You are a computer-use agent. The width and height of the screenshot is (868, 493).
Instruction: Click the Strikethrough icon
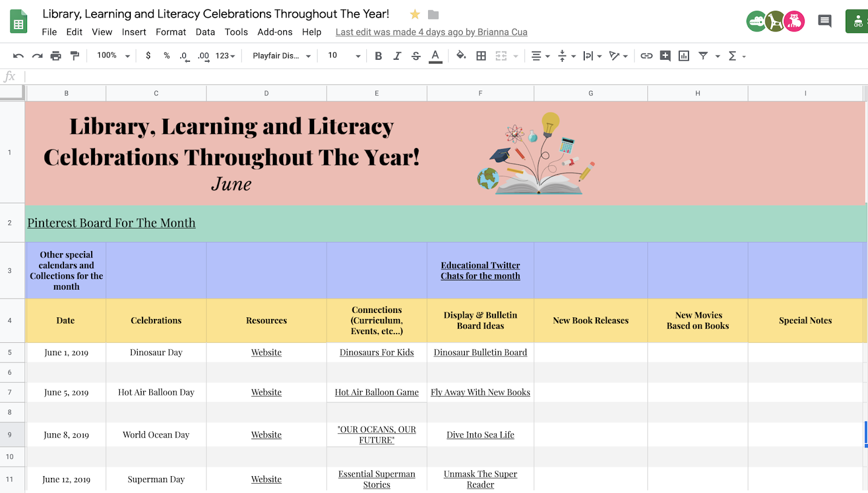(416, 55)
